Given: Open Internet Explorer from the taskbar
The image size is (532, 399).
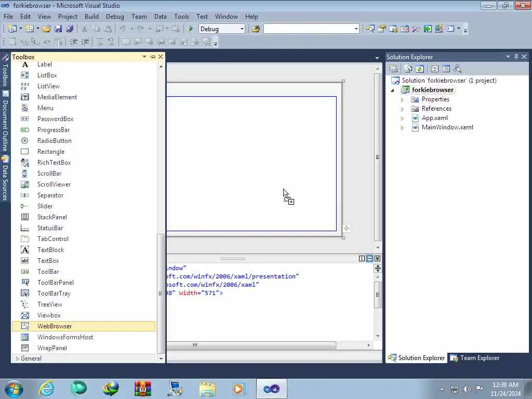Looking at the screenshot, I should 46,389.
